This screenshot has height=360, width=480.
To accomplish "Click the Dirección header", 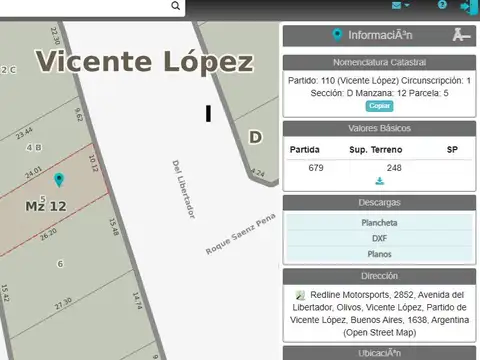I will point(379,276).
